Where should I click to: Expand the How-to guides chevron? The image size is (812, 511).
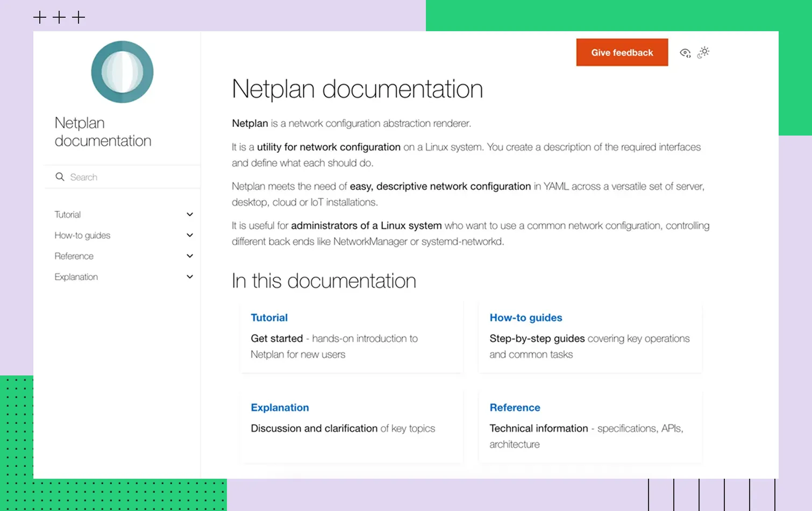[x=189, y=235]
